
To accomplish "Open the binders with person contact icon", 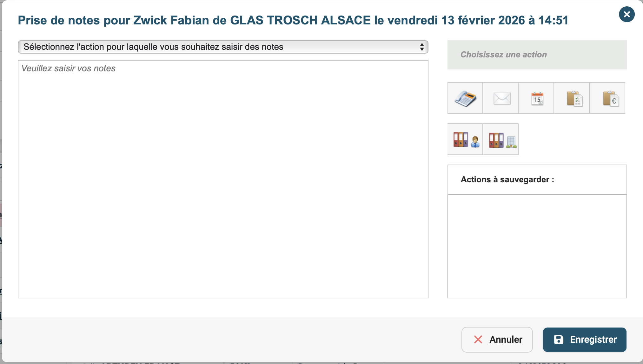I will tap(466, 140).
